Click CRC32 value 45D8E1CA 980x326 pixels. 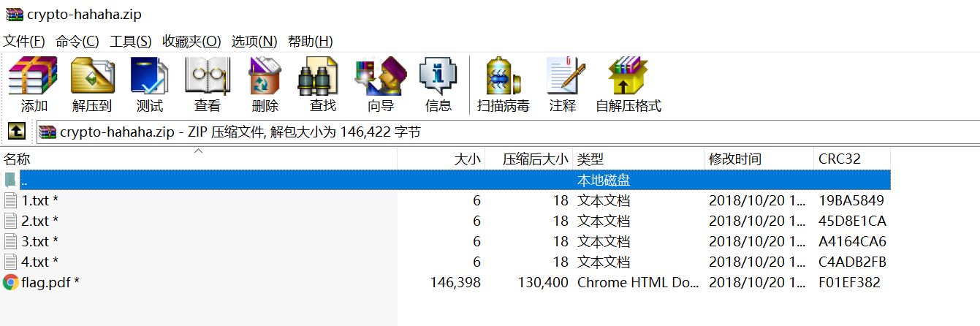coord(852,221)
